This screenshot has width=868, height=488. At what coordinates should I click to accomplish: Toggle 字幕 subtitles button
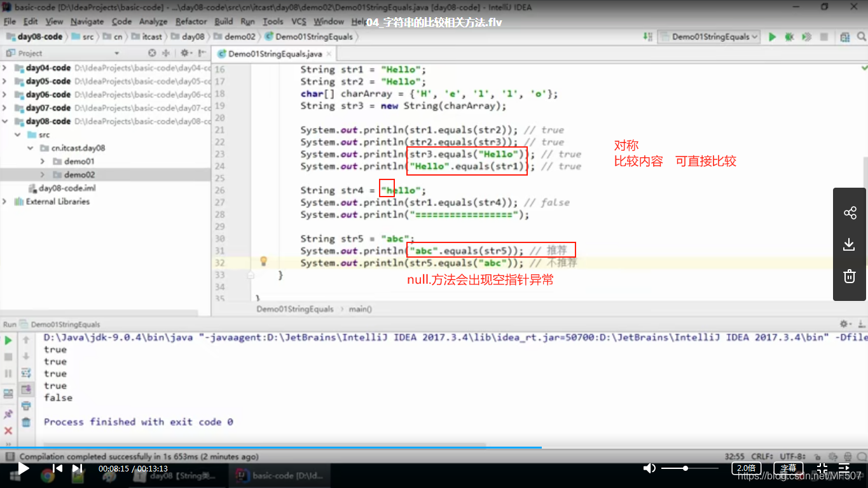tap(789, 468)
